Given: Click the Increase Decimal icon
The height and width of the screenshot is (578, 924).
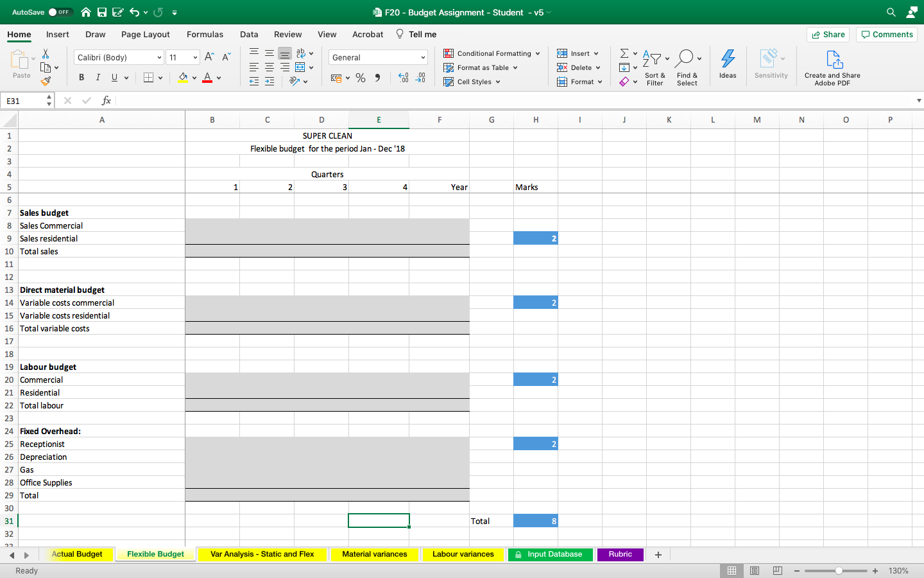Looking at the screenshot, I should tap(404, 78).
